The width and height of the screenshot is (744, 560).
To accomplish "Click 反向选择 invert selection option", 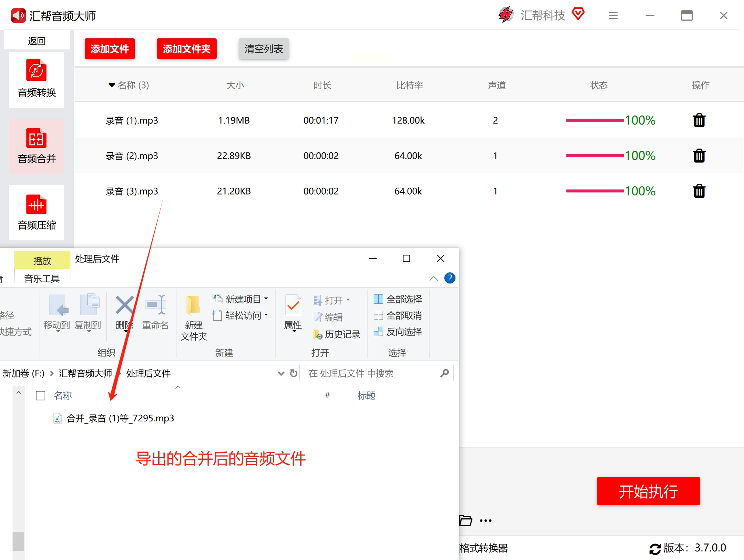I will coord(398,331).
